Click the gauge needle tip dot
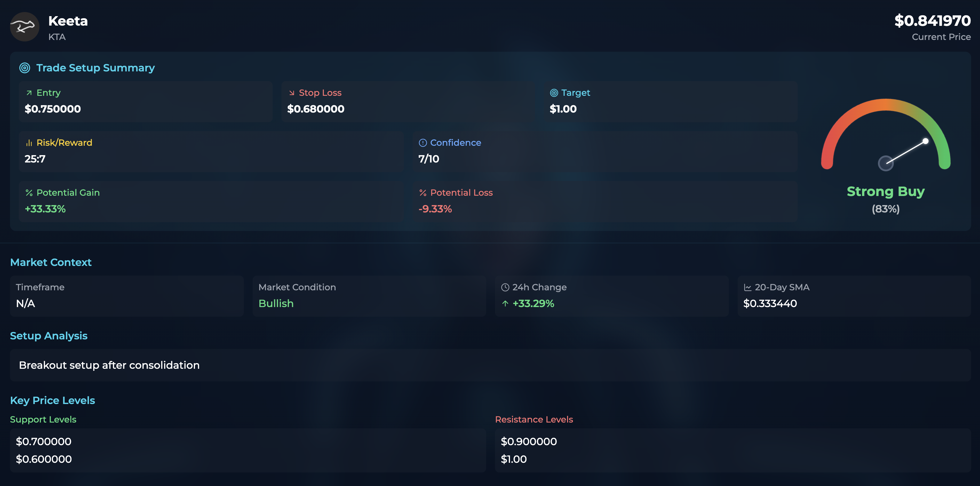This screenshot has width=980, height=486. point(925,141)
